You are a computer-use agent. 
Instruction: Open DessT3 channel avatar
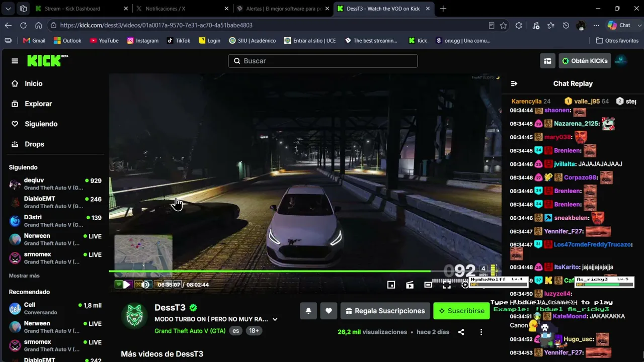(x=134, y=316)
